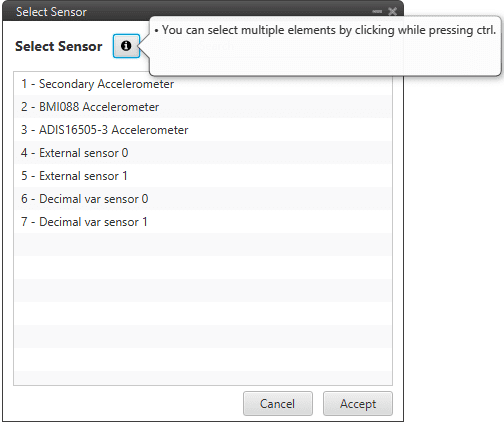The height and width of the screenshot is (425, 504).
Task: Focus the faded Search field behind tooltip
Action: pos(291,46)
